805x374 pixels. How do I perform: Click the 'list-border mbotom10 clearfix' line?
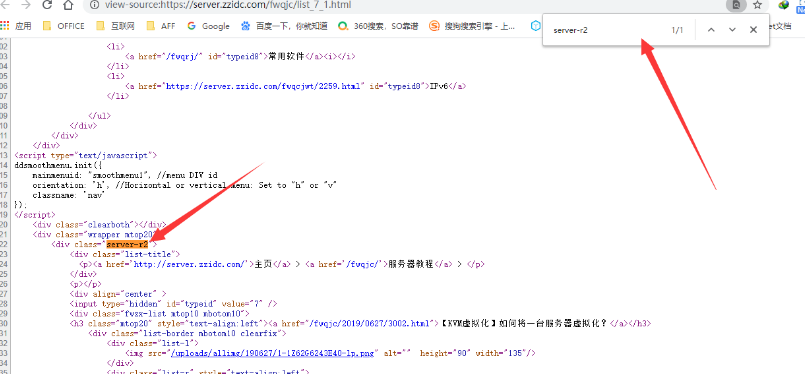point(187,333)
